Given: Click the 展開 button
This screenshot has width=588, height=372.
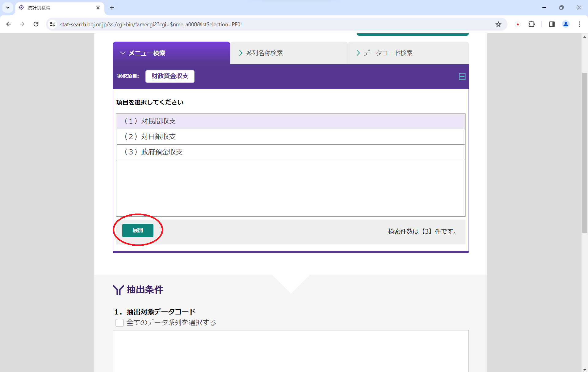Looking at the screenshot, I should pyautogui.click(x=138, y=230).
